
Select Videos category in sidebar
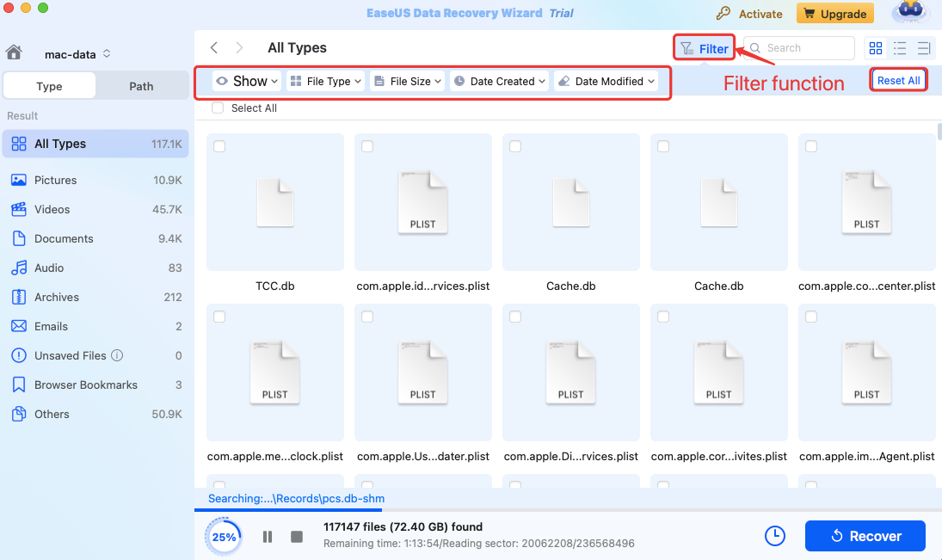(52, 210)
